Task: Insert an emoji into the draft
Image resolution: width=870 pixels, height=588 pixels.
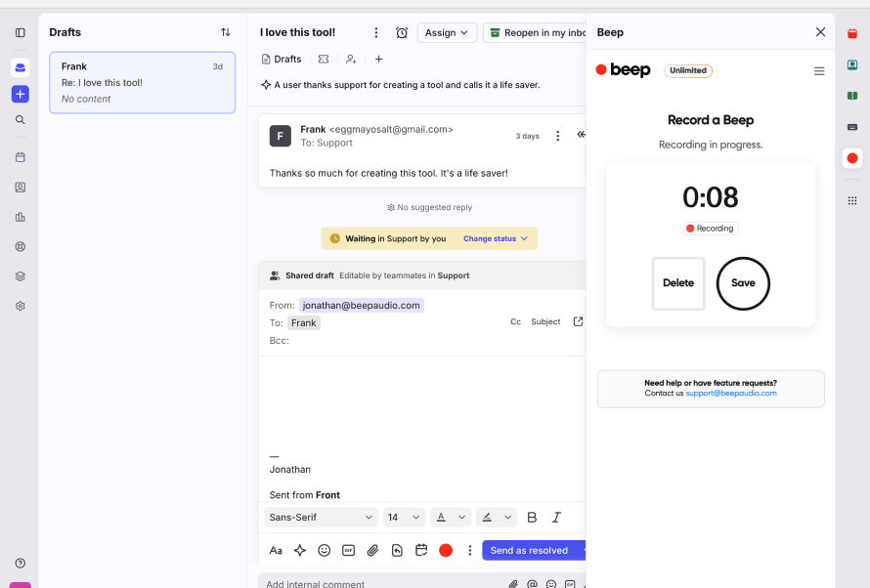Action: tap(324, 550)
